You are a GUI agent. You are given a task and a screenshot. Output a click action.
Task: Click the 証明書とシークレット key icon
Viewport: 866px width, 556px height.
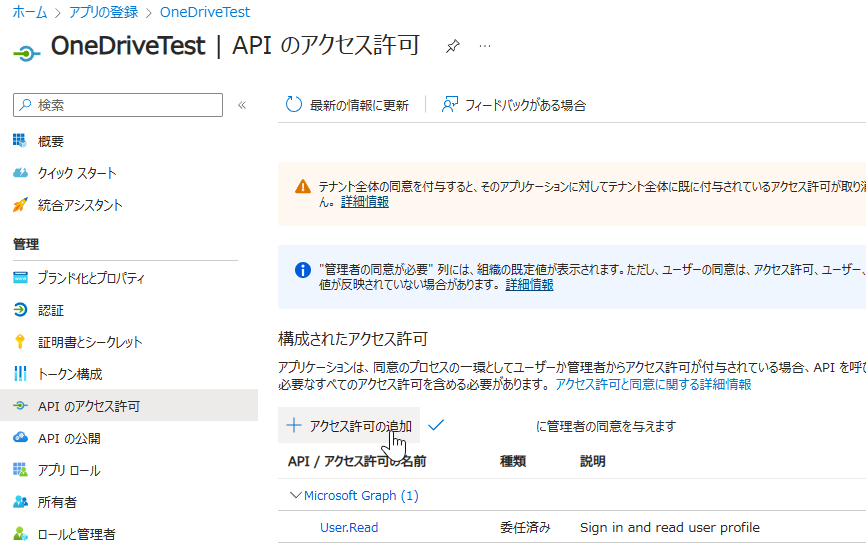[20, 342]
